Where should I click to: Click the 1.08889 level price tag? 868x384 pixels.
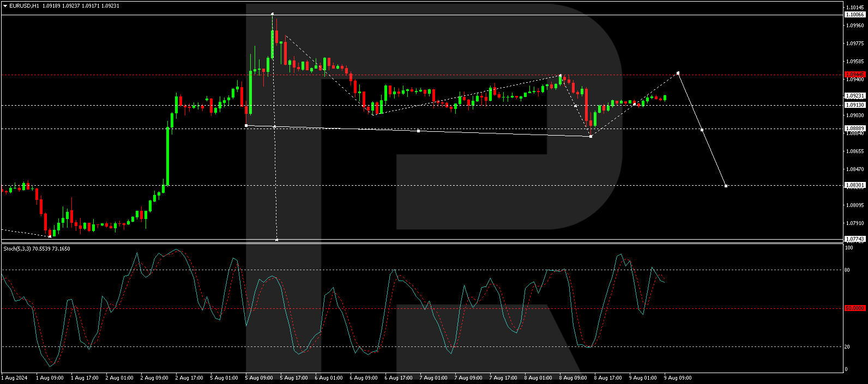coord(854,129)
